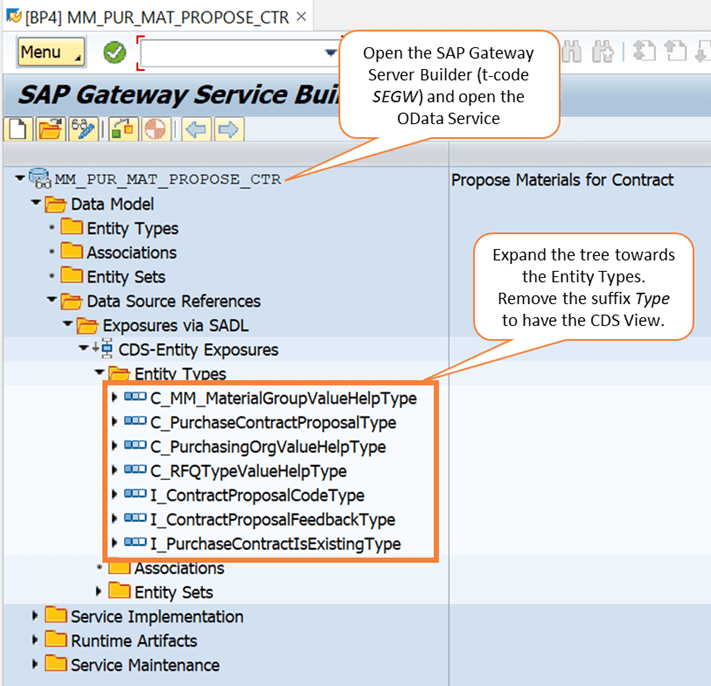Select Entity Types under Data Model
Viewport: 711px width, 686px height.
(x=132, y=229)
